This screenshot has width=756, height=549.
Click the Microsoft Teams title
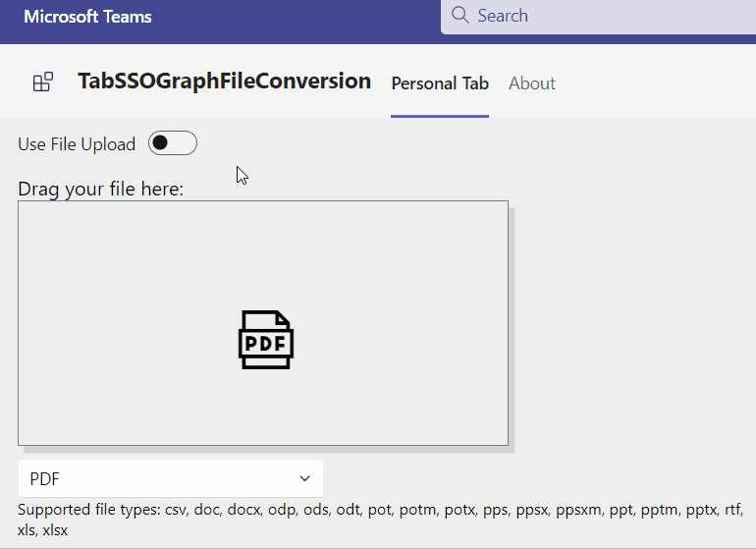pos(87,17)
